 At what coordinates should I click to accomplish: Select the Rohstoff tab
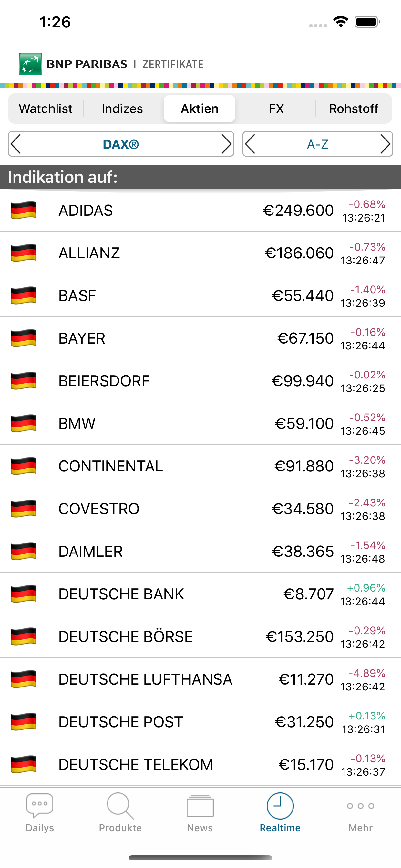354,108
